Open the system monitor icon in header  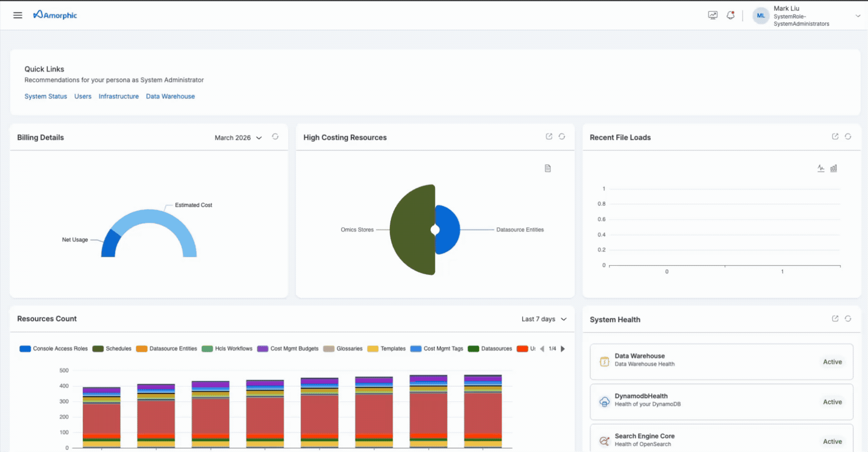point(713,15)
